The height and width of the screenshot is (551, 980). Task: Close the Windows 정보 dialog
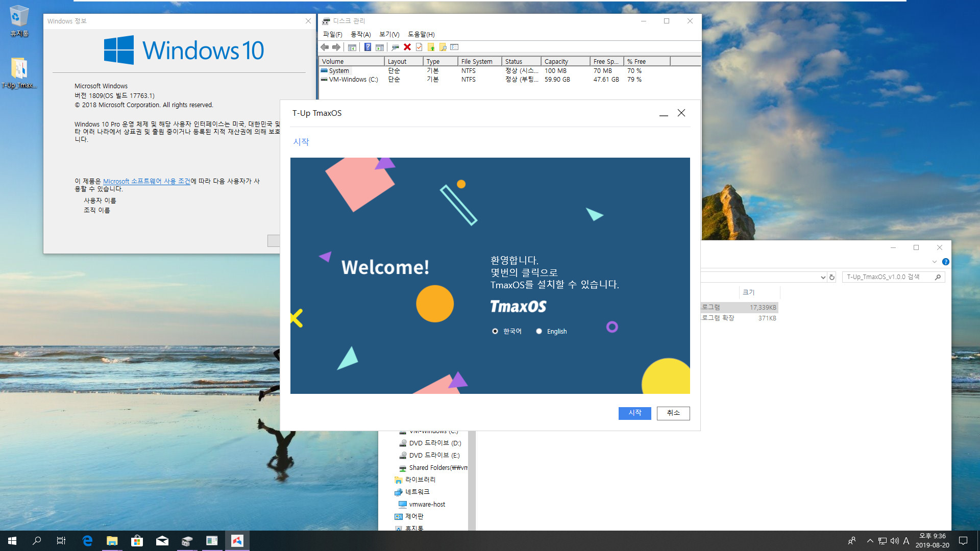[308, 21]
